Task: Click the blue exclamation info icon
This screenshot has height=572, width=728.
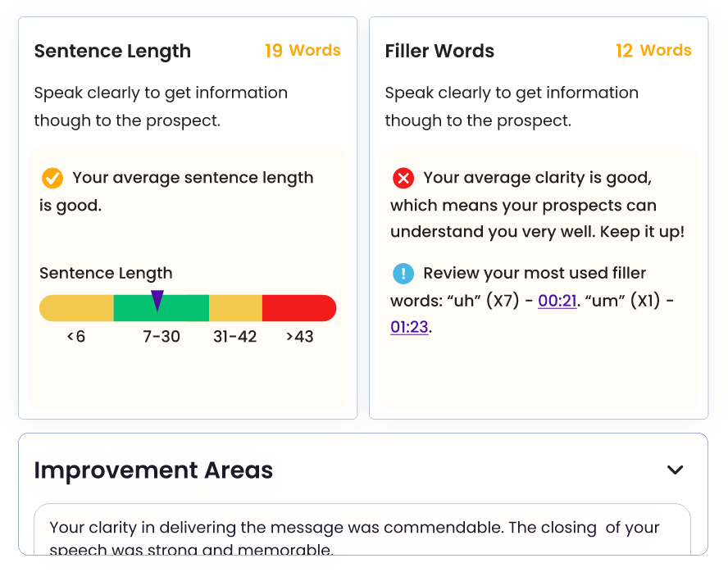Action: pyautogui.click(x=403, y=274)
